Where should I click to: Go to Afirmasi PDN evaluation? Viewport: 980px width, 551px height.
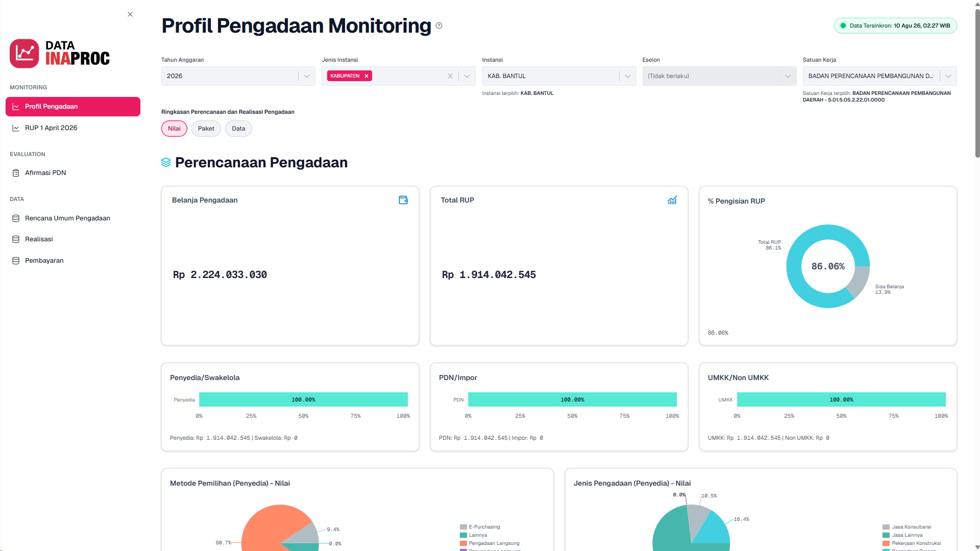coord(73,173)
